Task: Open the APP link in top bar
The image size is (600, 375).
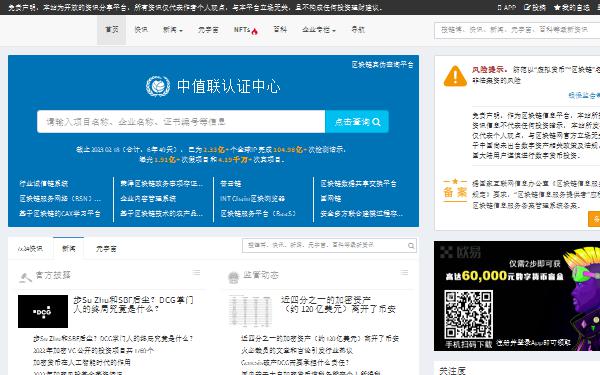Action: [507, 7]
